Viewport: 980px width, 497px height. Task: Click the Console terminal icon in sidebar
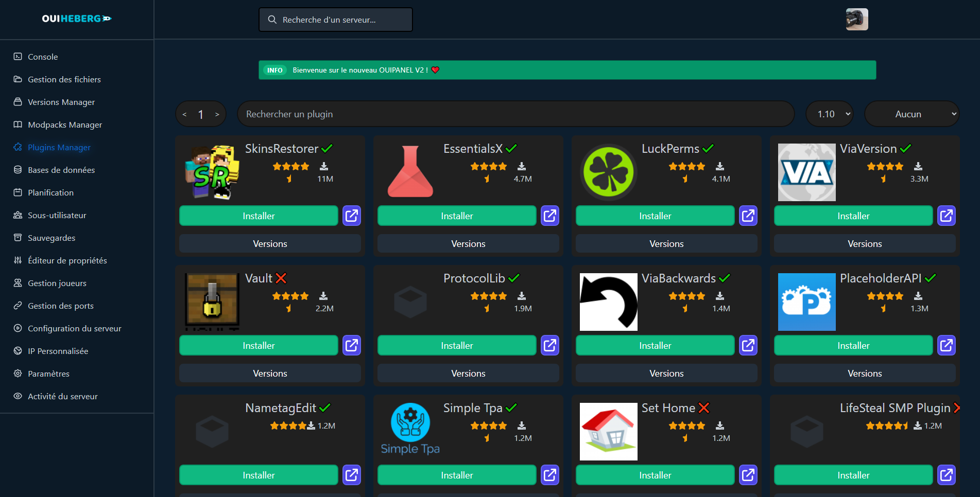click(x=18, y=57)
